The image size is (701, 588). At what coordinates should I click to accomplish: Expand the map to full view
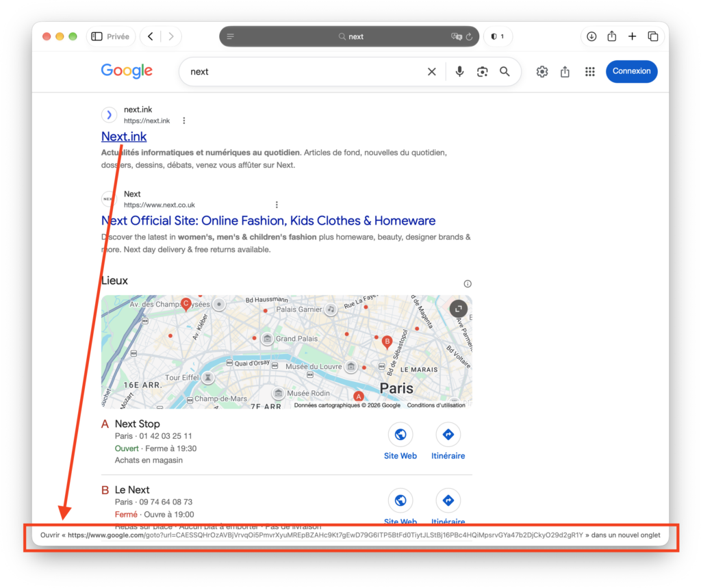point(458,309)
